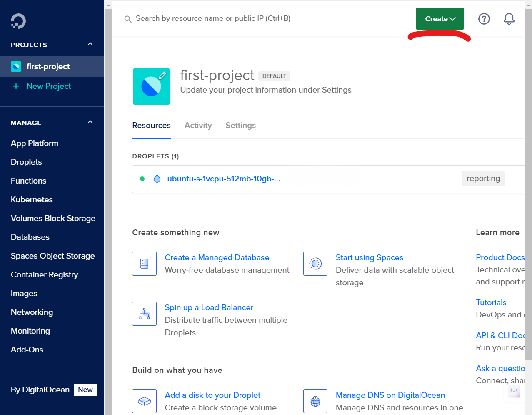
Task: Collapse the Projects sidebar section
Action: coord(90,44)
